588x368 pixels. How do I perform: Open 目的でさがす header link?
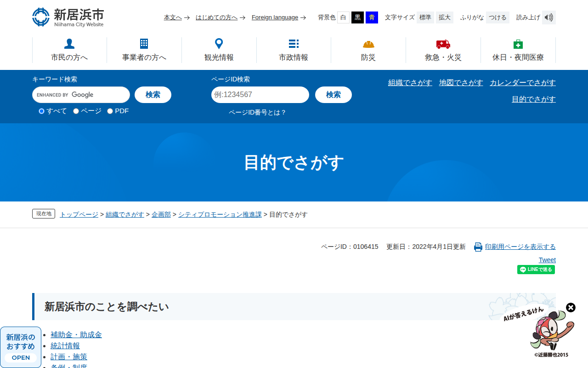[x=534, y=99]
